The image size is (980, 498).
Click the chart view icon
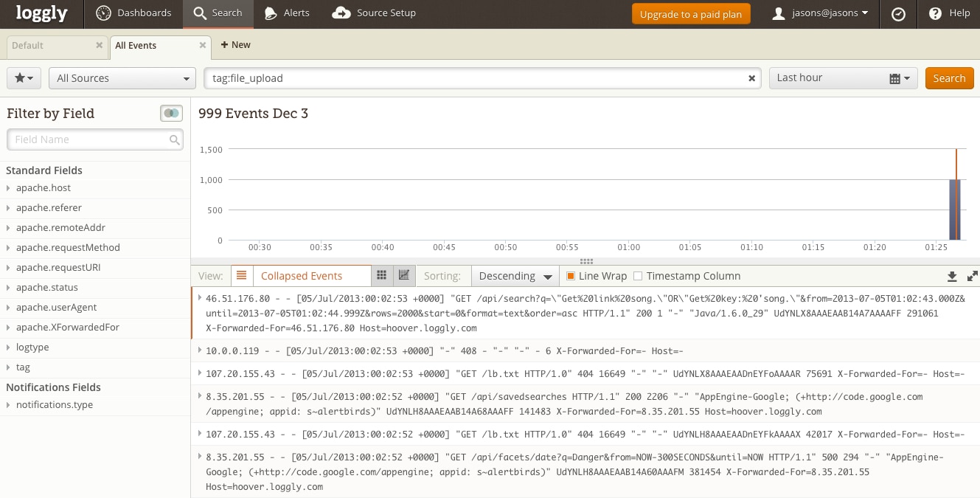point(403,276)
